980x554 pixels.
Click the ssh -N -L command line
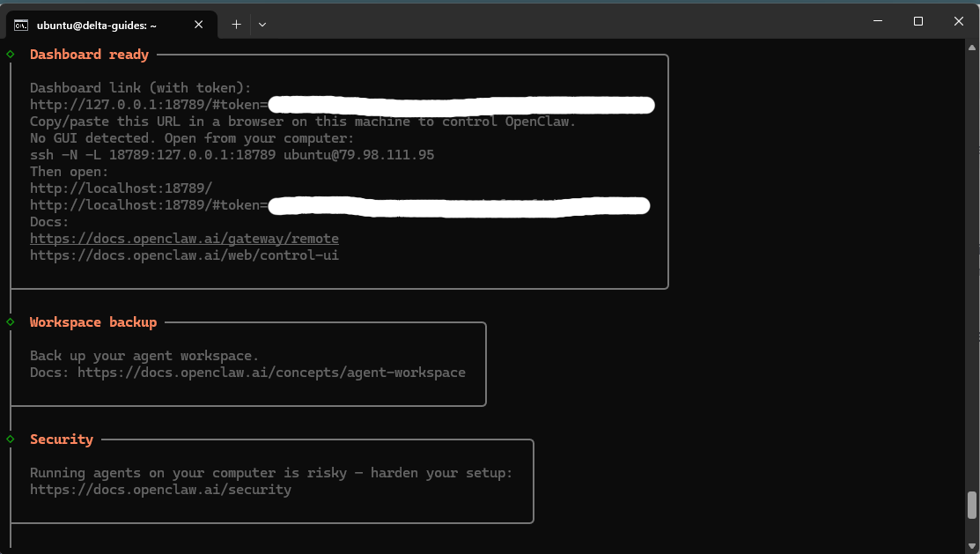pyautogui.click(x=232, y=155)
